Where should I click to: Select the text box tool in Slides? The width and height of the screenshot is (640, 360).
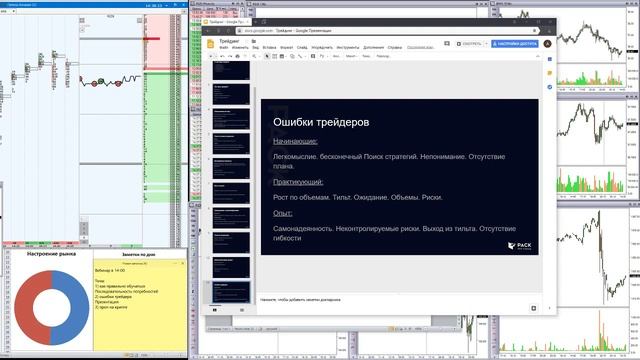pyautogui.click(x=274, y=56)
